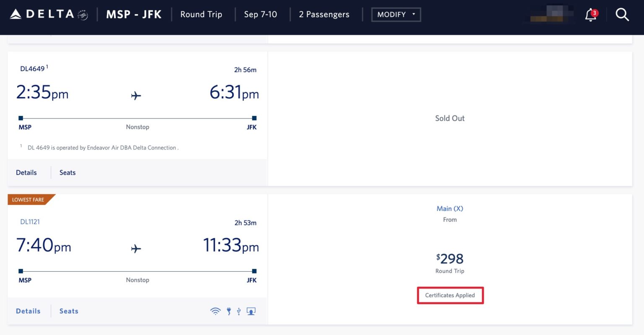This screenshot has width=644, height=335.
Task: Click the Wi-Fi amenity icon on DL1121
Action: 216,311
